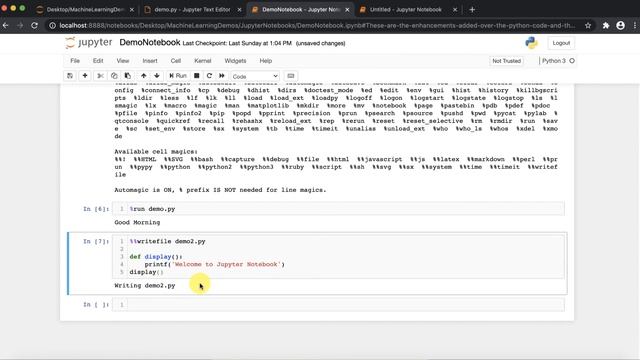Click the Logout button
This screenshot has width=640, height=360.
[x=561, y=43]
